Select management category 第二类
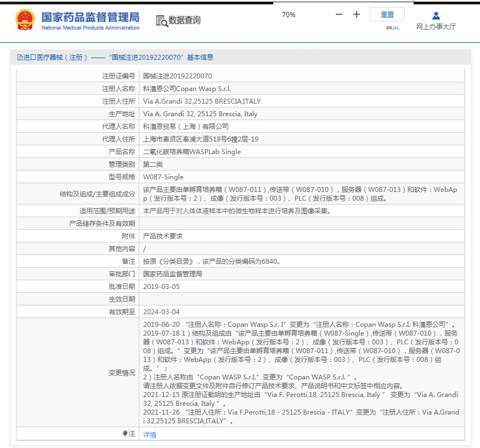The width and height of the screenshot is (480, 448). coord(302,164)
